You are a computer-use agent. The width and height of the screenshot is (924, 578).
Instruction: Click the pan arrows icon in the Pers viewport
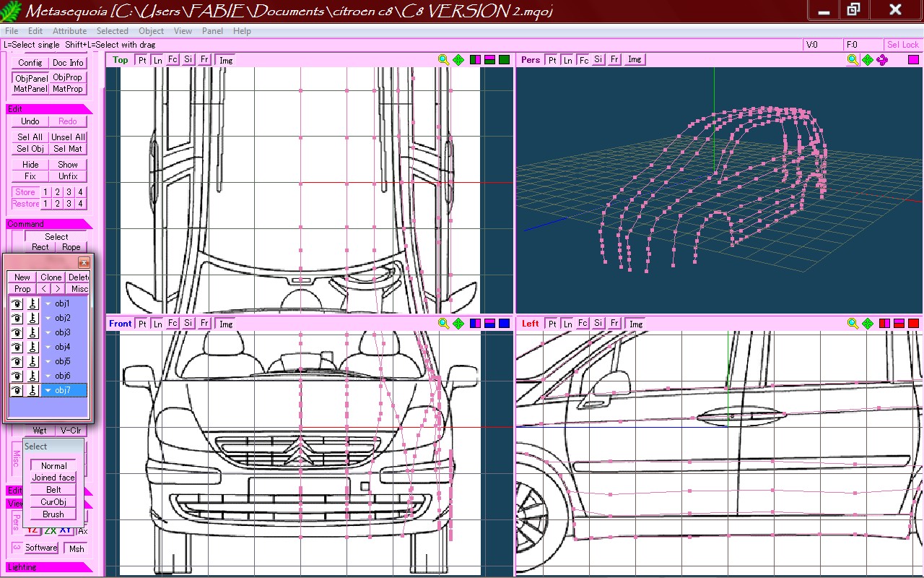coord(868,60)
